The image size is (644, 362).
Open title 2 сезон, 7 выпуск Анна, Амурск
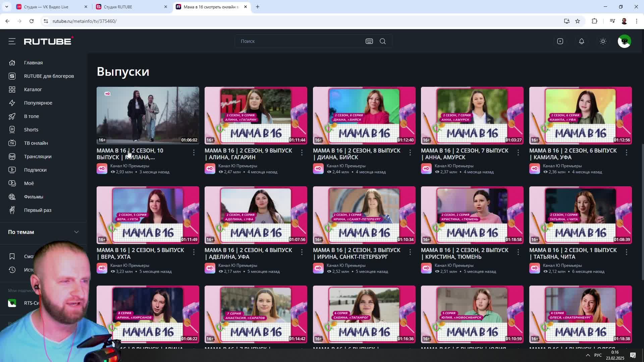click(465, 154)
